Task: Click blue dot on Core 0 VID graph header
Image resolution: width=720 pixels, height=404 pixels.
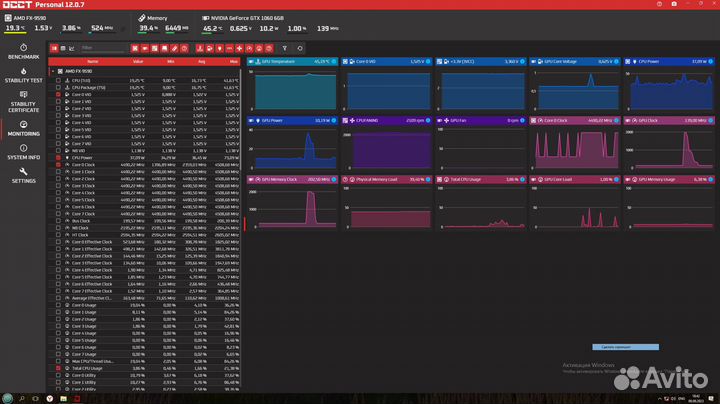Action: point(428,62)
